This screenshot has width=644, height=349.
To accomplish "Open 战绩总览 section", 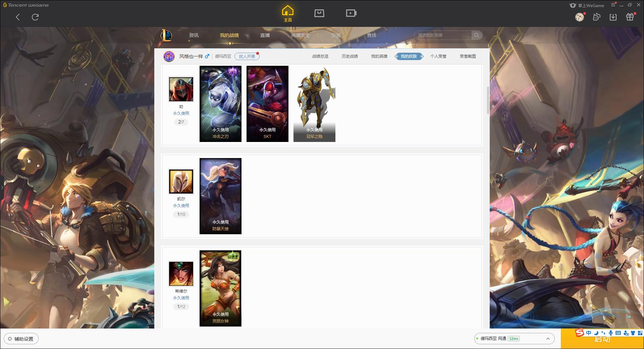I will [x=320, y=56].
